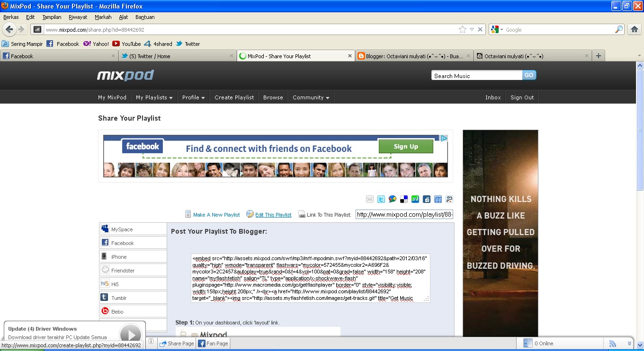Click the last share icon after FriendFeed

tap(449, 199)
